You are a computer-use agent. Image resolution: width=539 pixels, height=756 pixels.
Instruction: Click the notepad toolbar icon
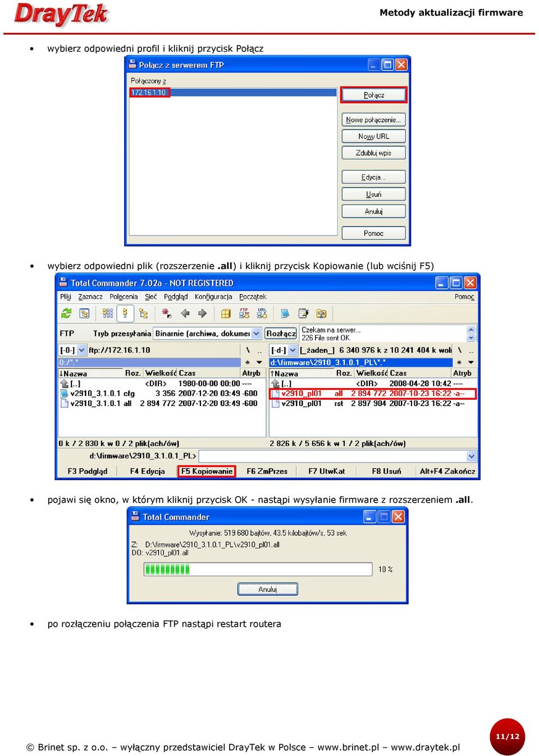tap(303, 313)
